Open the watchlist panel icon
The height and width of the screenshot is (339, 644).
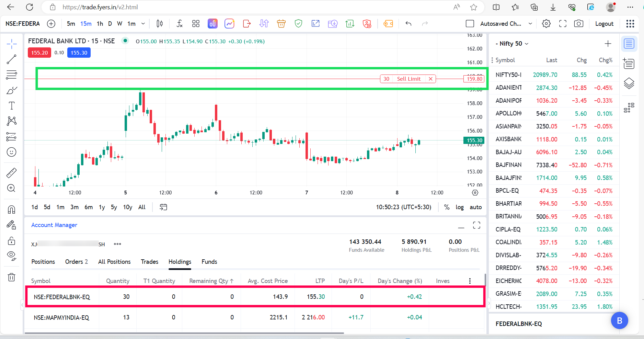coord(629,44)
